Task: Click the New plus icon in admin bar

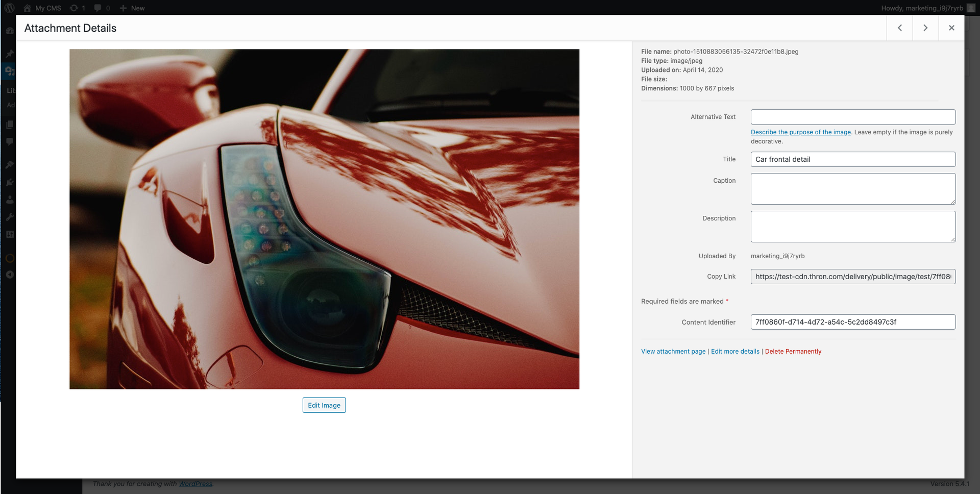Action: 123,8
